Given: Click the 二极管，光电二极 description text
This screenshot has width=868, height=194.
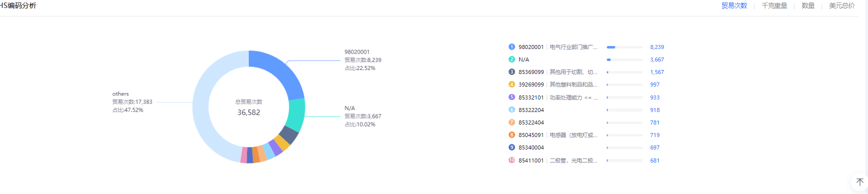Looking at the screenshot, I should (574, 160).
